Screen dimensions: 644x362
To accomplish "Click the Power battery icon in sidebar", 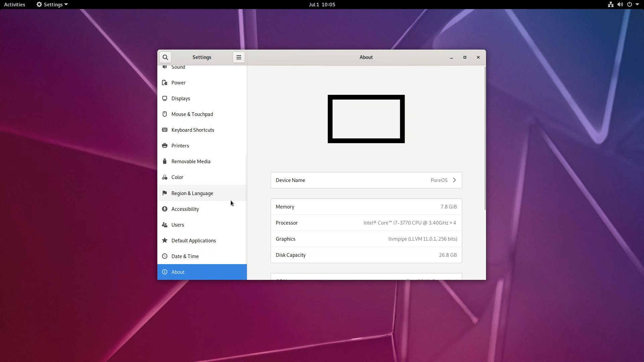I will pos(165,83).
